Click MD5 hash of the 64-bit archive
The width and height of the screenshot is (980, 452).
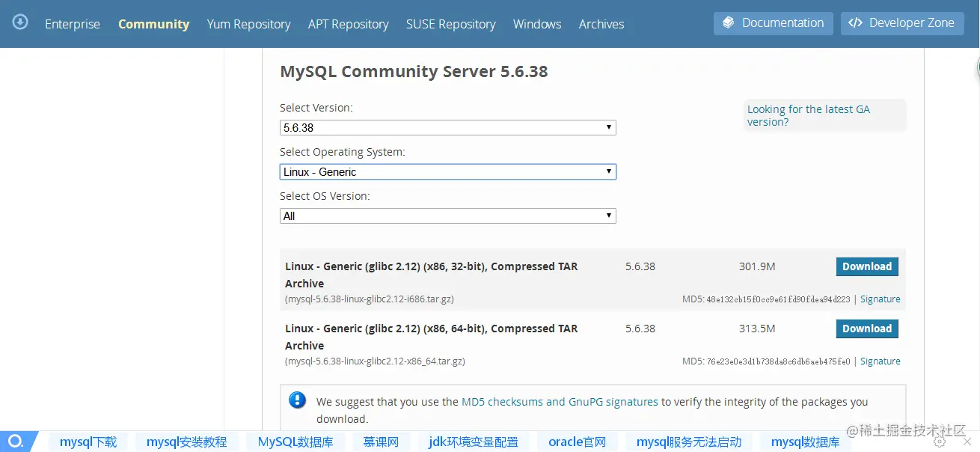(778, 361)
